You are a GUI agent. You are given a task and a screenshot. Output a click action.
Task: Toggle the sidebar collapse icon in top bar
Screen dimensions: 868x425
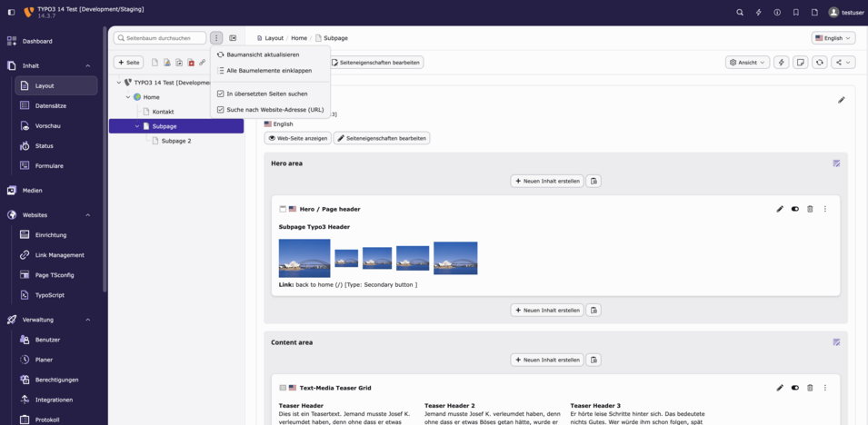[x=11, y=12]
